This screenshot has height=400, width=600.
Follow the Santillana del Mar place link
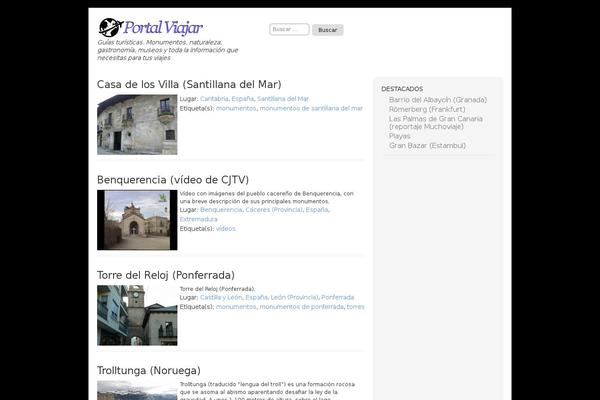pyautogui.click(x=283, y=99)
